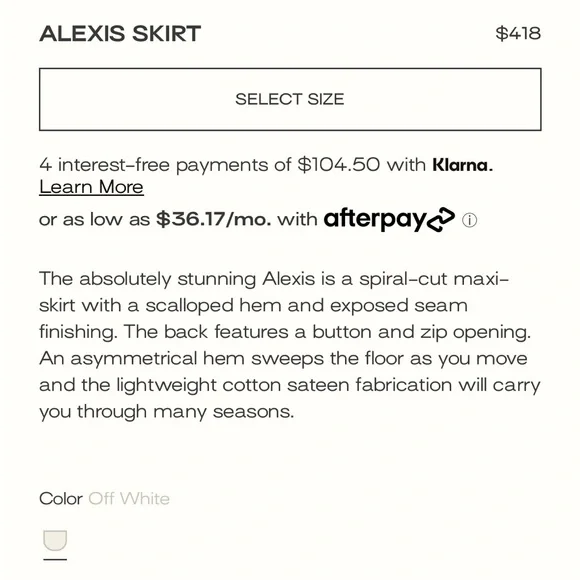Click the 'or as low as' text
Screen dimensions: 580x580
pos(94,219)
